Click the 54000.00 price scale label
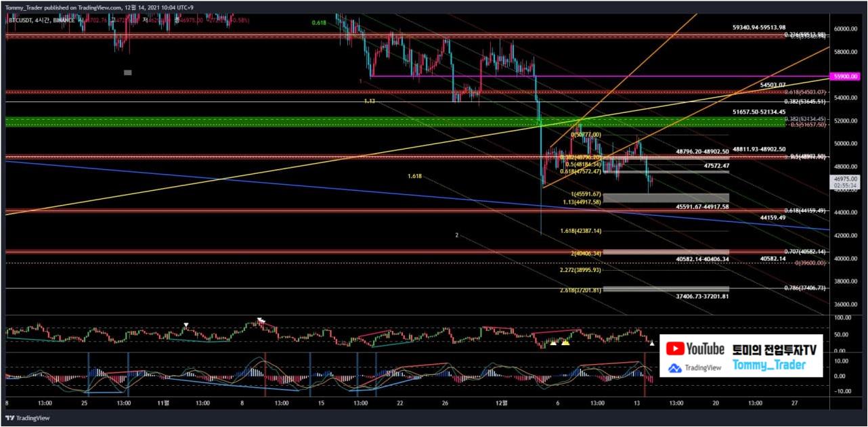 coord(846,98)
